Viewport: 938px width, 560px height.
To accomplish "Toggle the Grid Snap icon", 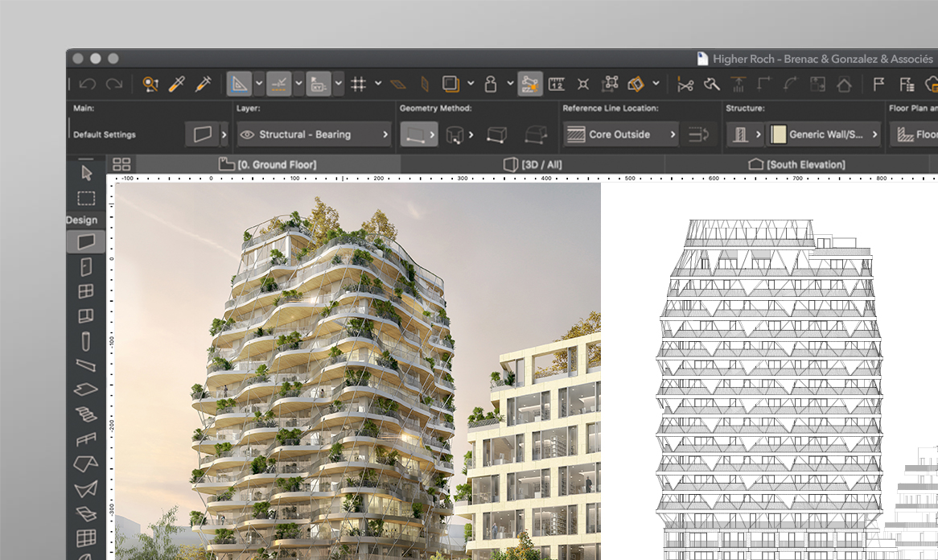I will point(358,84).
